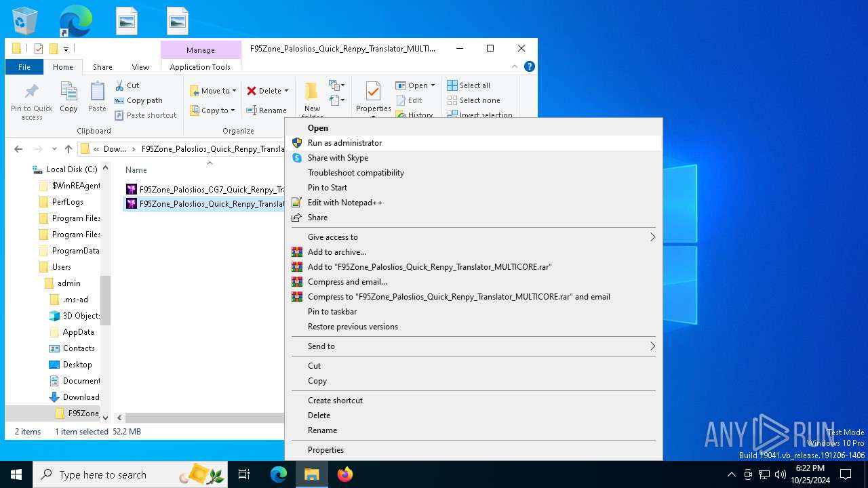Select Troubleshoot compatibility
This screenshot has width=868, height=488.
coord(473,173)
